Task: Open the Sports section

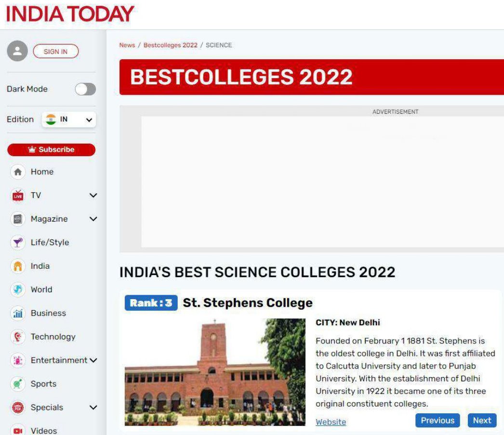Action: (44, 384)
